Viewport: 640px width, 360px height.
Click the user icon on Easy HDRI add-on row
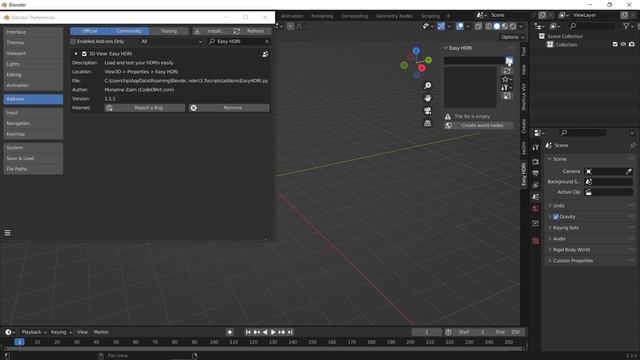(x=265, y=54)
